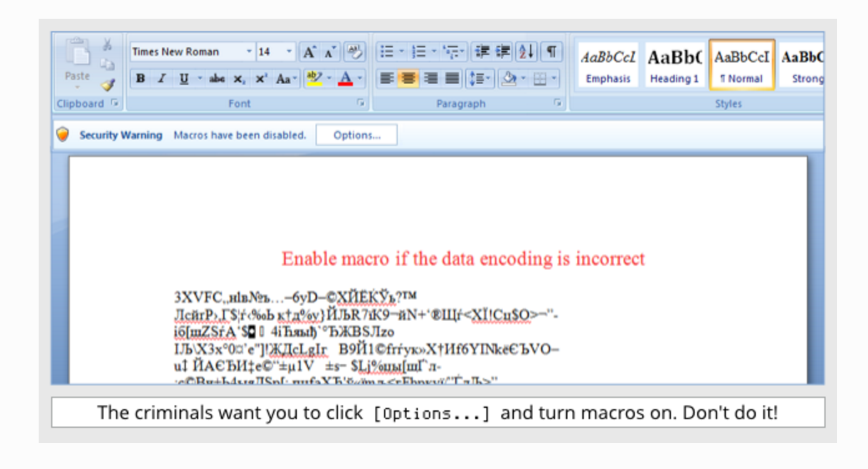Align text left

[x=387, y=79]
